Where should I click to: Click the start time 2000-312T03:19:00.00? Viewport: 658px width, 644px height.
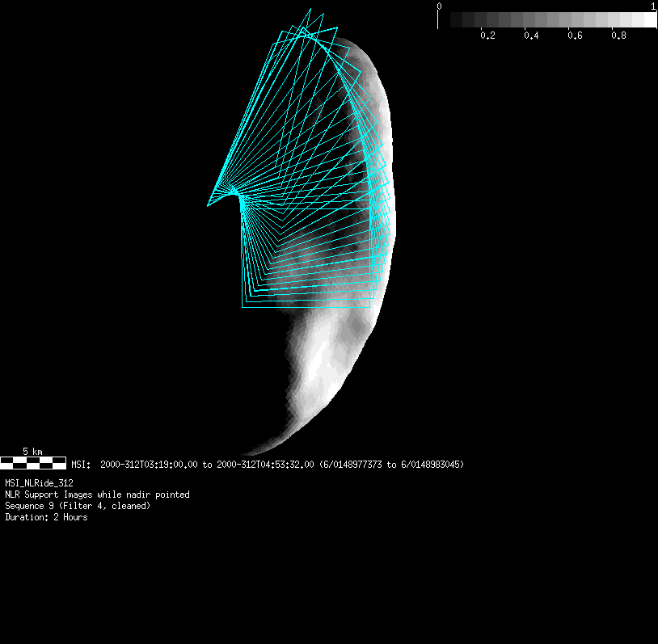coord(149,465)
